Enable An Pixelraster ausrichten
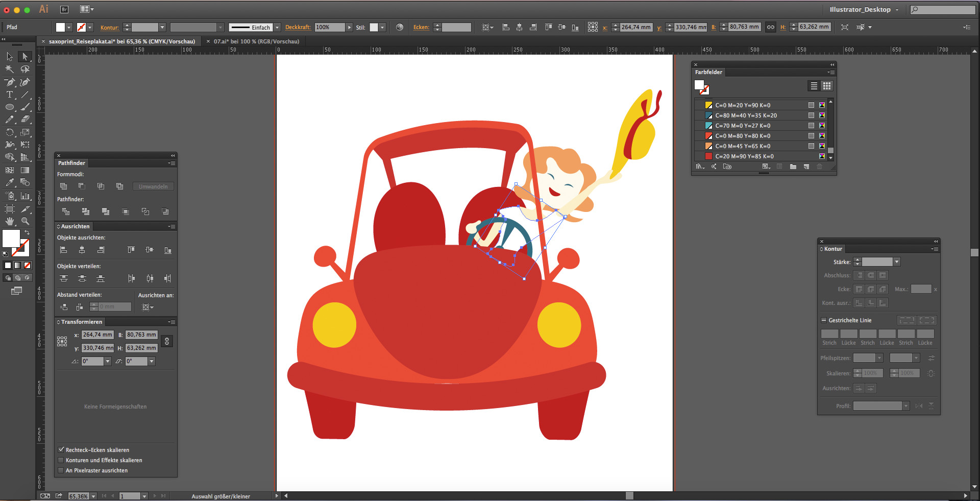 coord(61,470)
